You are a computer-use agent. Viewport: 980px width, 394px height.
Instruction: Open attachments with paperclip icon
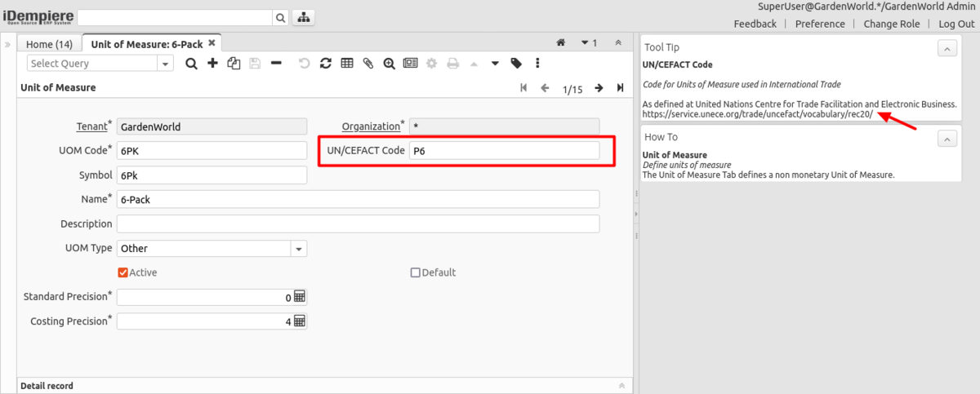click(x=367, y=63)
